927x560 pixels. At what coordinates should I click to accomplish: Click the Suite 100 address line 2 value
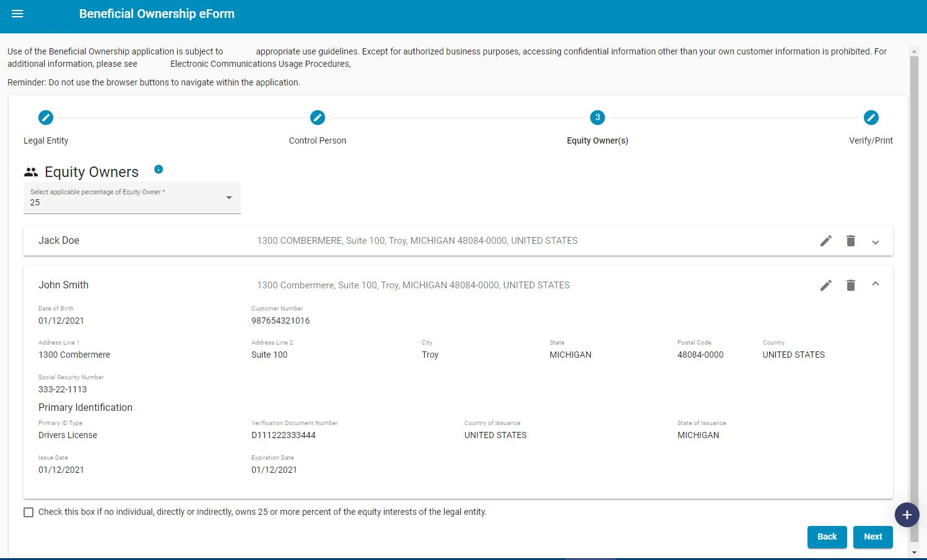click(x=269, y=355)
